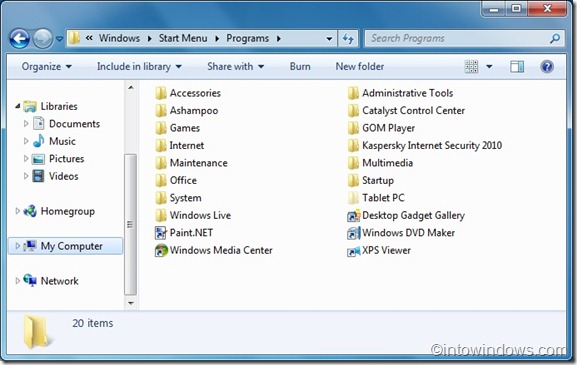
Task: Collapse the Libraries tree node
Action: coord(17,106)
